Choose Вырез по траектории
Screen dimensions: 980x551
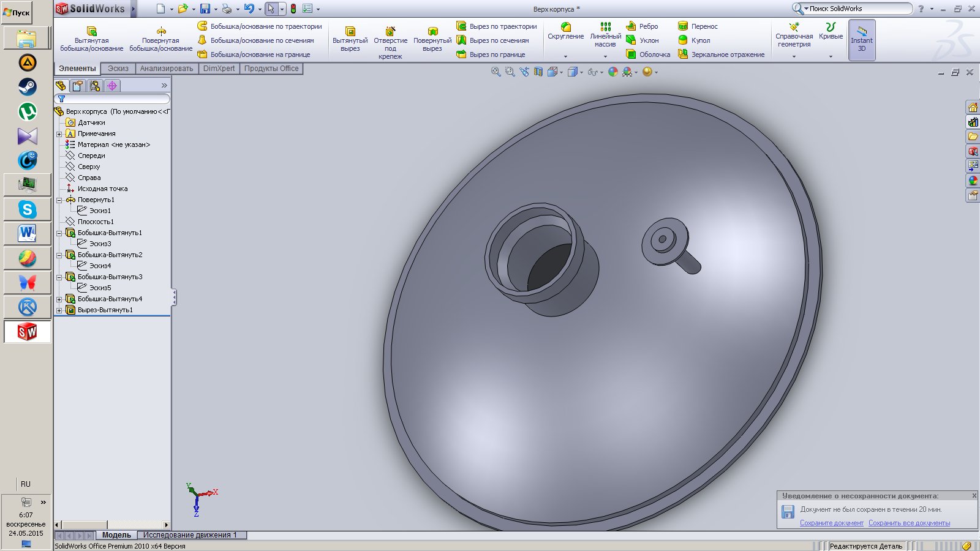pos(497,26)
